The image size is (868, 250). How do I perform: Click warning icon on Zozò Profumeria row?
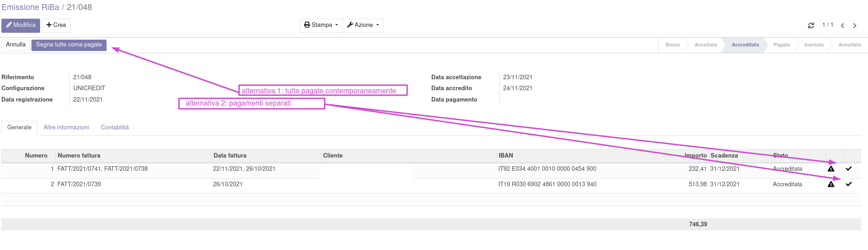pyautogui.click(x=831, y=184)
